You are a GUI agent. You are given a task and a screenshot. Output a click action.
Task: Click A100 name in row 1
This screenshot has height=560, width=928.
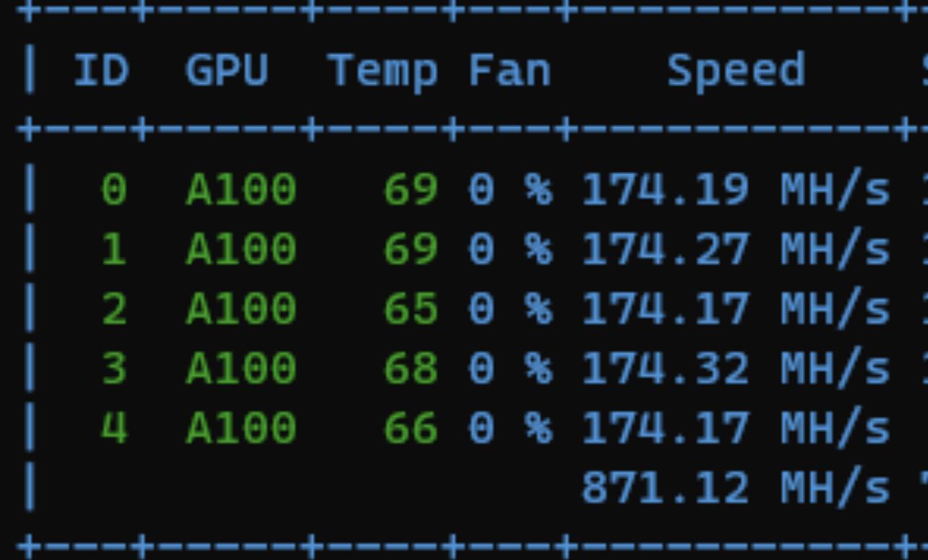241,250
